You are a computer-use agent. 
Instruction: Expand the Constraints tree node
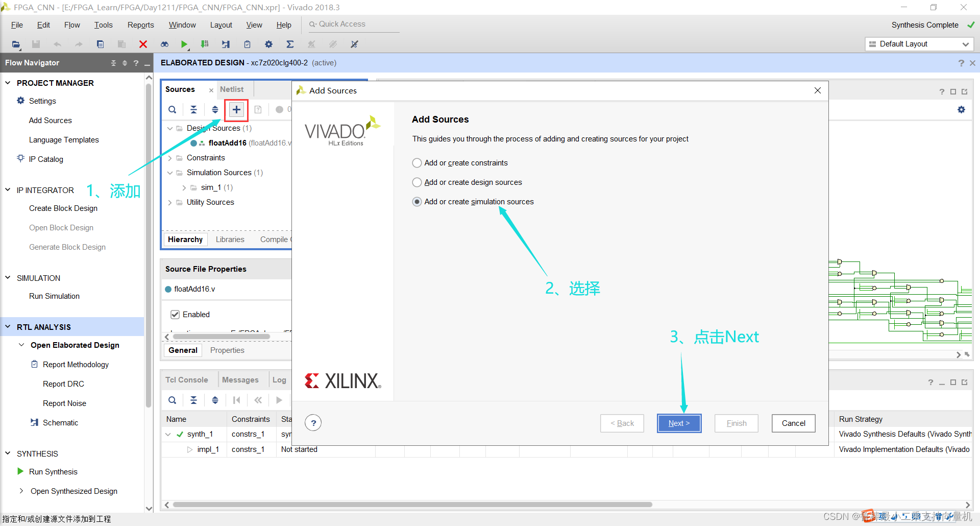coord(170,158)
